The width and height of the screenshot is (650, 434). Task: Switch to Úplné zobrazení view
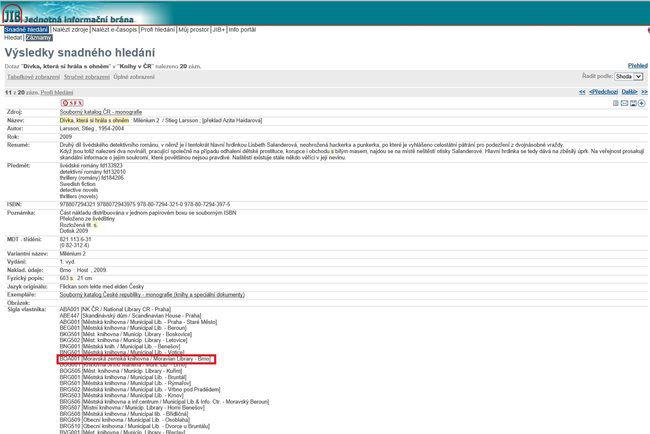[x=134, y=77]
